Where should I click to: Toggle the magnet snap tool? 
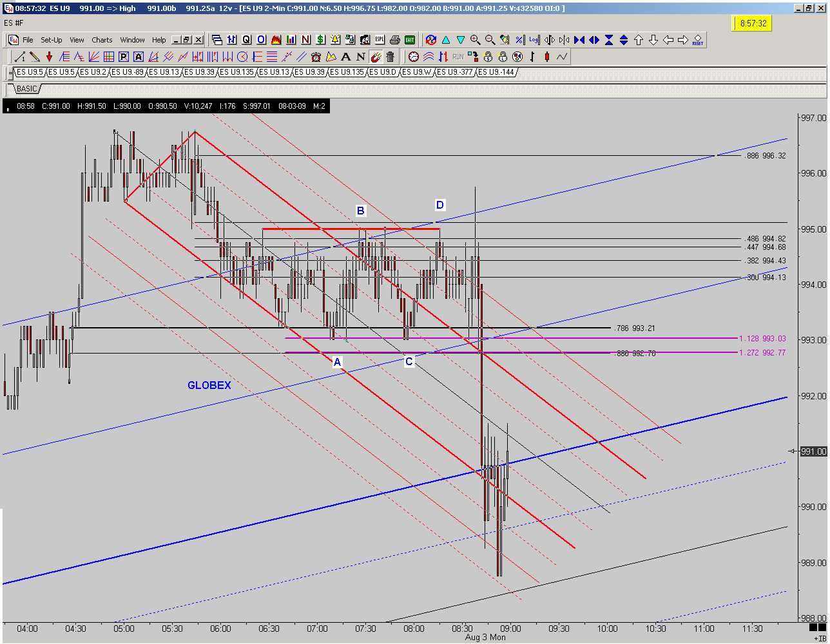[375, 57]
